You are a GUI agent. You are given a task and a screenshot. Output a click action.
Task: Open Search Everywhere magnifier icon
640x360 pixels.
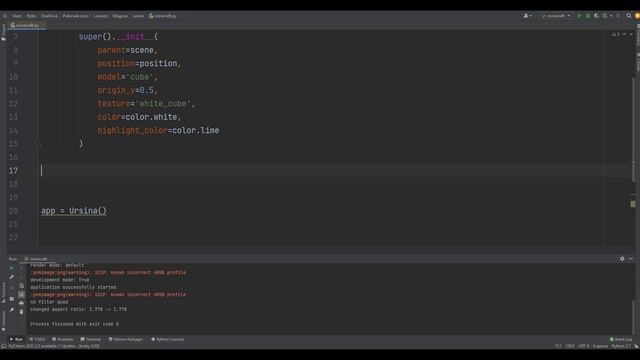(x=629, y=16)
